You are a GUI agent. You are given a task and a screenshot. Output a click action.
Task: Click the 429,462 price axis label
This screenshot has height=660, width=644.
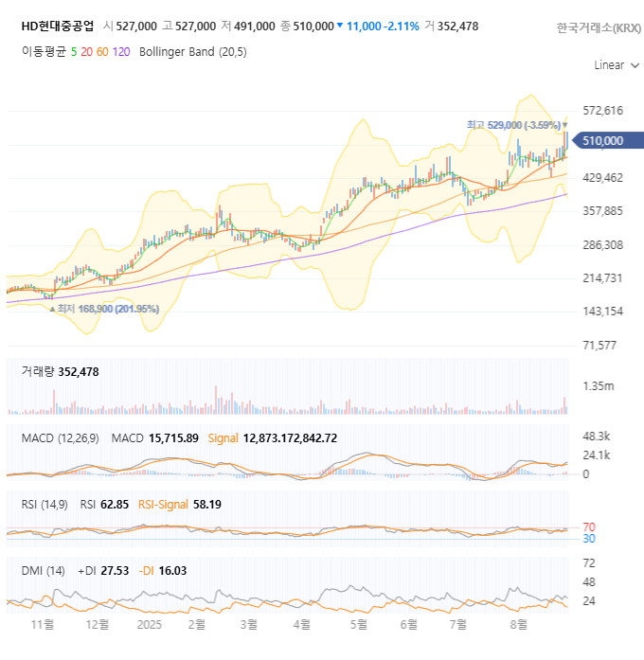tap(602, 178)
